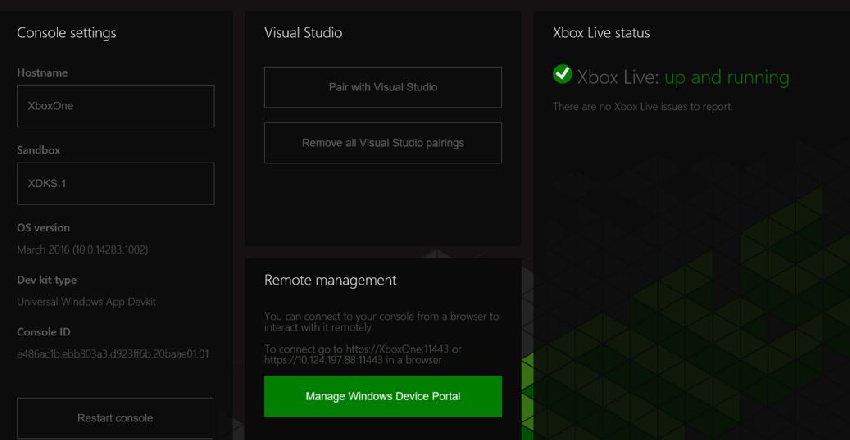This screenshot has height=440, width=850.
Task: Click the Xbox Live status heading
Action: pos(601,33)
